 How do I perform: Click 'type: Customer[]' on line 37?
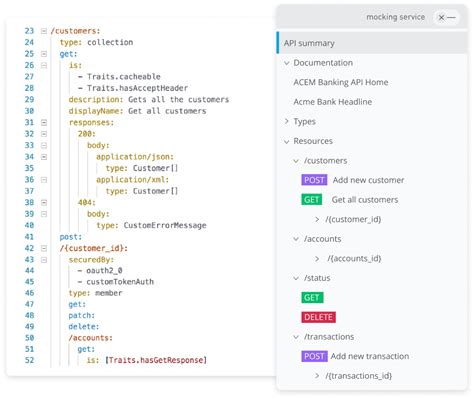[x=142, y=191]
